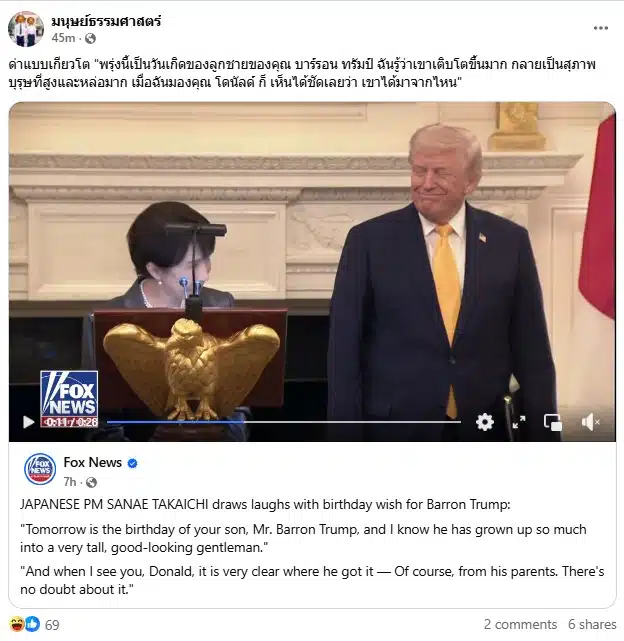Open the 69 reactions count list

coord(52,625)
